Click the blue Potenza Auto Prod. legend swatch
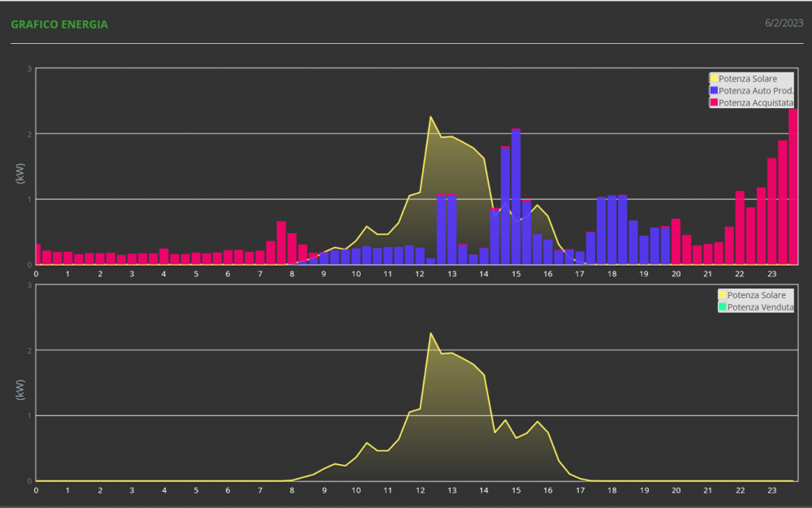The width and height of the screenshot is (812, 508). [715, 91]
